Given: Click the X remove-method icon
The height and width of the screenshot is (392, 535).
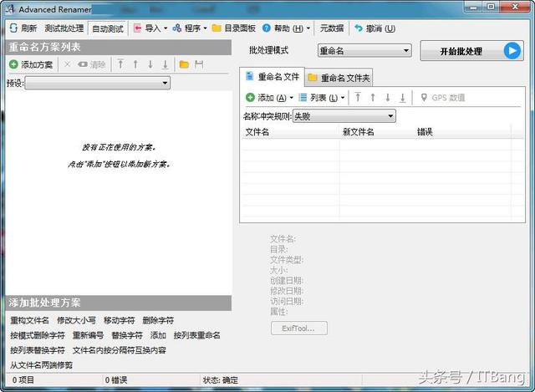Looking at the screenshot, I should click(67, 64).
